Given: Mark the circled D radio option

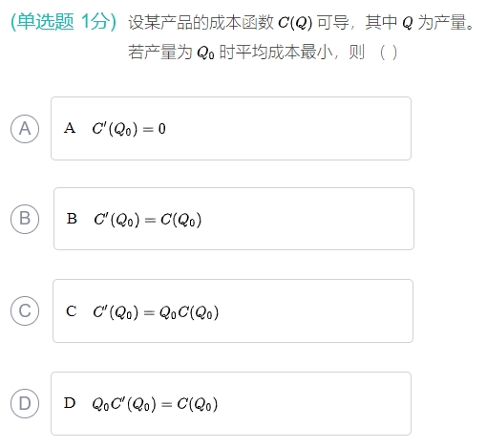Looking at the screenshot, I should pyautogui.click(x=25, y=403).
